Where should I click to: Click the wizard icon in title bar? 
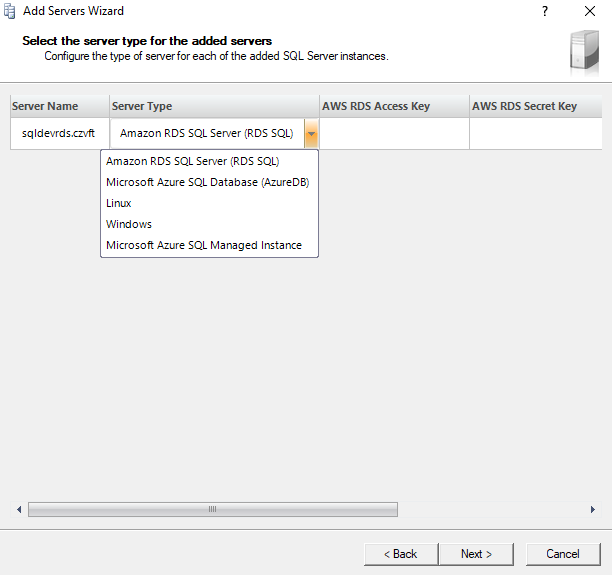click(10, 11)
